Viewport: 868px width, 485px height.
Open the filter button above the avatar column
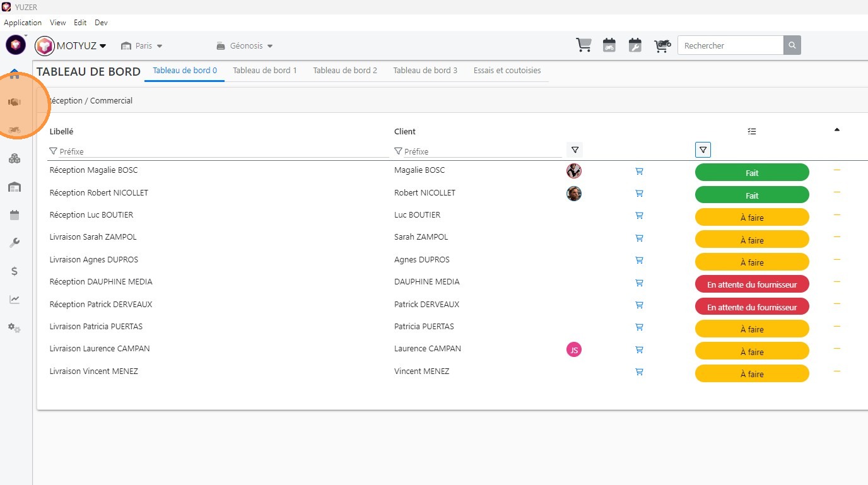(x=575, y=150)
